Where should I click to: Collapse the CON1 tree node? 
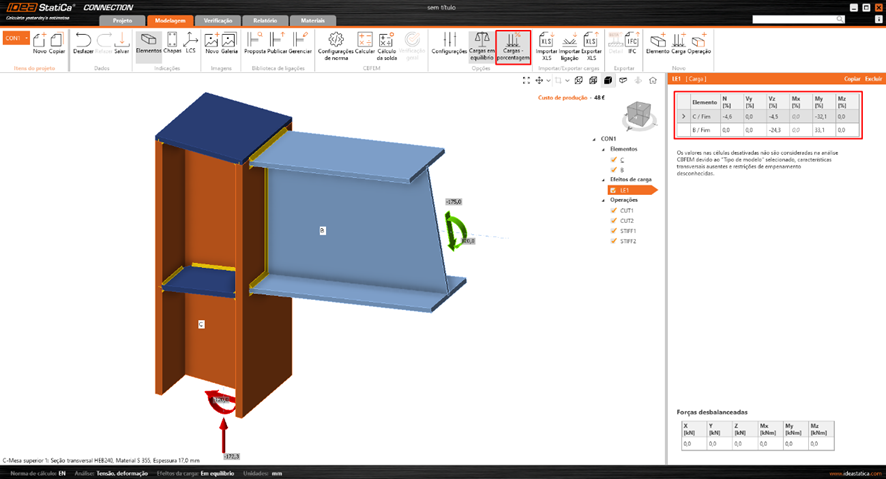pyautogui.click(x=595, y=139)
